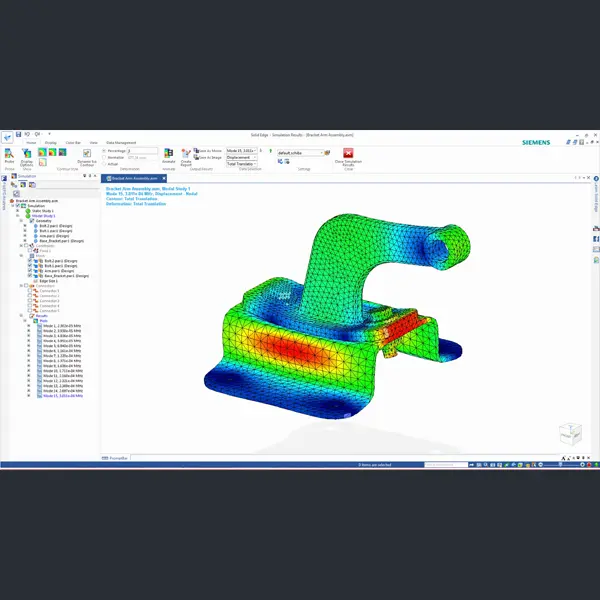
Task: Click the zoom out minus button
Action: [x=541, y=465]
